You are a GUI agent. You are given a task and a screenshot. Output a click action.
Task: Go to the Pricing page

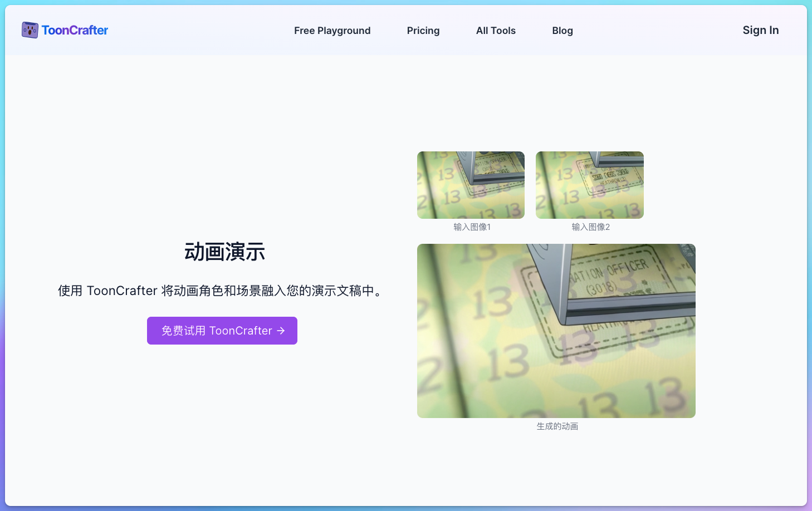pos(423,31)
